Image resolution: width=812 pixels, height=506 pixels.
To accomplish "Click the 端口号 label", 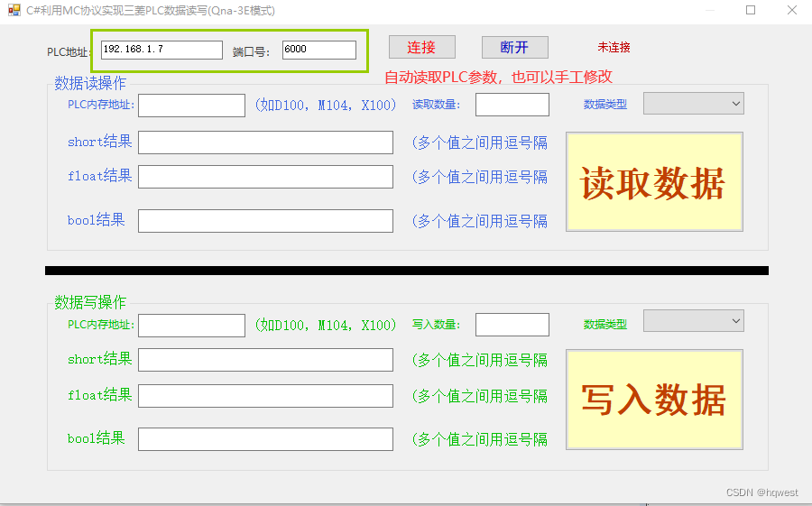I will (x=251, y=51).
